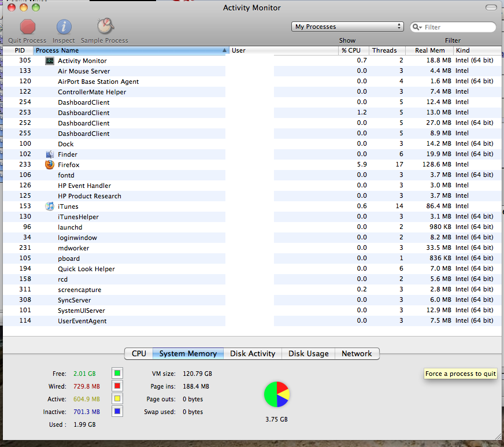Select the mdworker process row
This screenshot has width=504, height=447.
pos(252,248)
